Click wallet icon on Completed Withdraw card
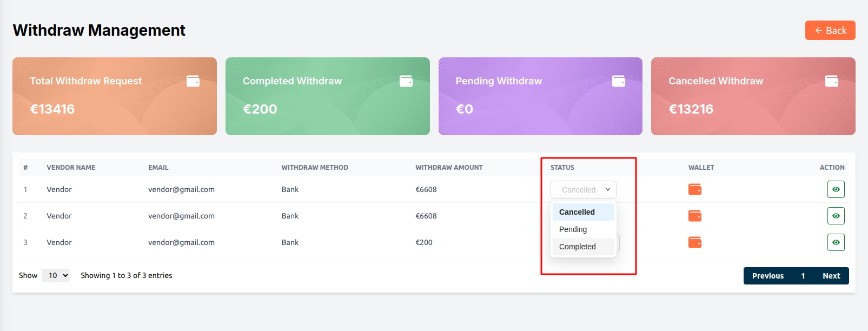The height and width of the screenshot is (331, 868). click(x=406, y=81)
